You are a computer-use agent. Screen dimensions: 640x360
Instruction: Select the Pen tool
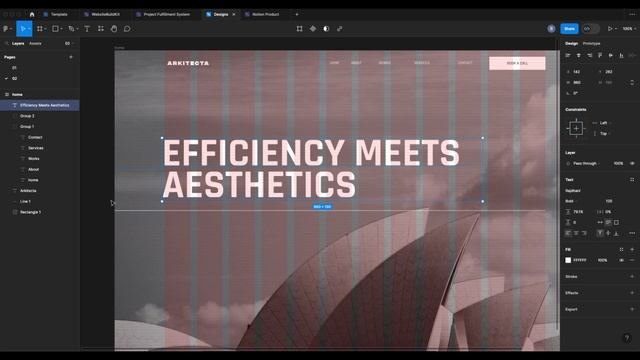pos(71,29)
